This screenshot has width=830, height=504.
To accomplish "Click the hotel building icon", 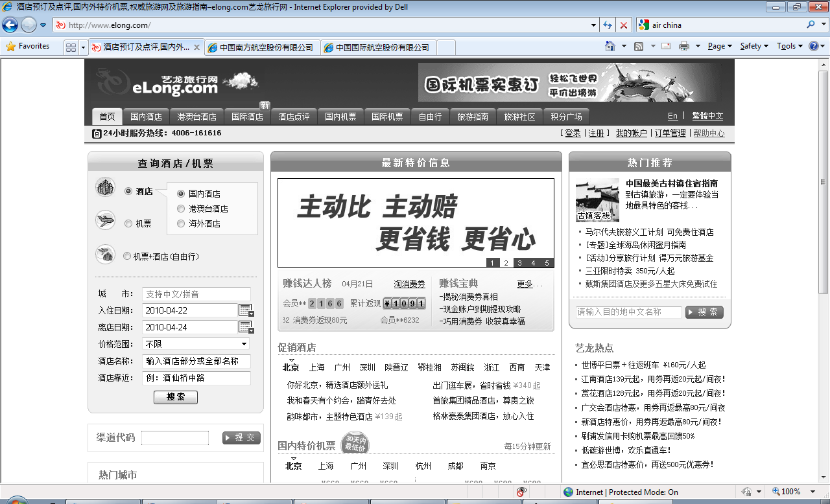I will point(104,187).
